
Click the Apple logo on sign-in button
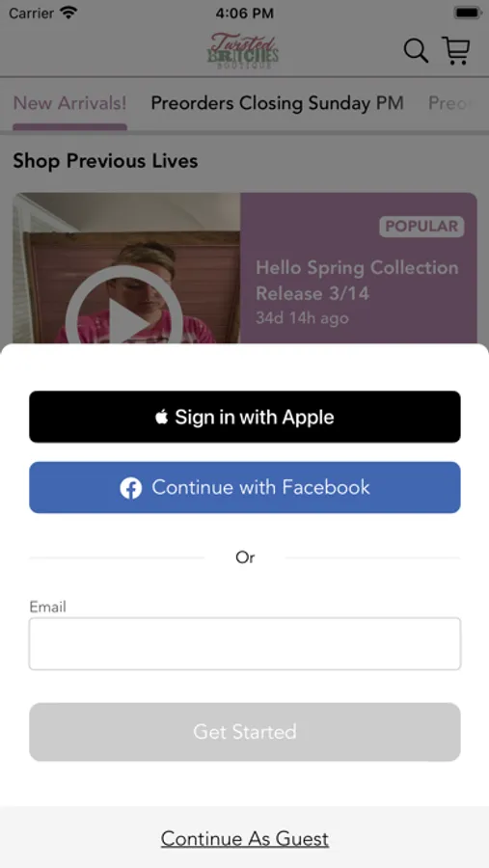[x=161, y=417]
